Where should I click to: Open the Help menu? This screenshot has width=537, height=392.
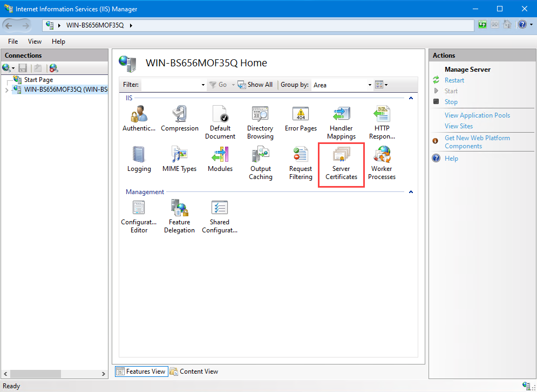pos(58,42)
